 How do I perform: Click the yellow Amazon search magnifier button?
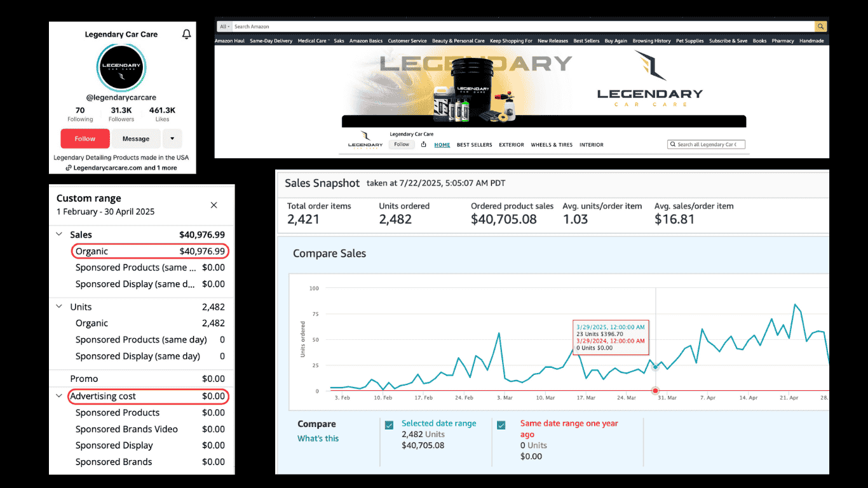820,27
